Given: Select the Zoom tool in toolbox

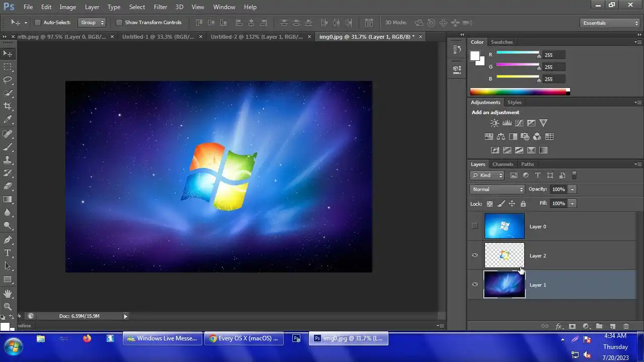Looking at the screenshot, I should coord(8,306).
